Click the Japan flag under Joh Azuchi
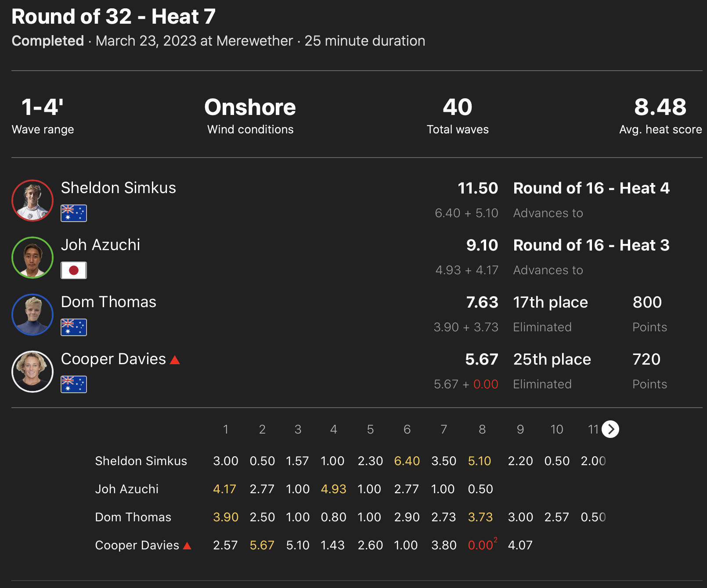The image size is (707, 588). [x=74, y=270]
